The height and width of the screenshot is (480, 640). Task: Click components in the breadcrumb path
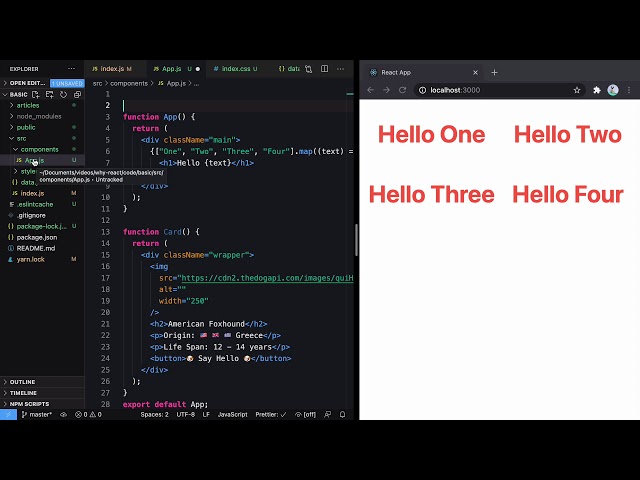pyautogui.click(x=129, y=83)
